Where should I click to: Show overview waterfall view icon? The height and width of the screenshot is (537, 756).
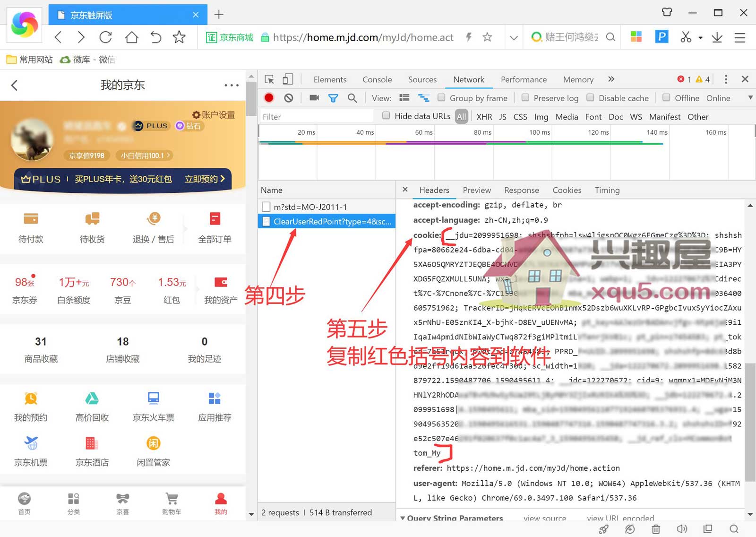coord(424,98)
